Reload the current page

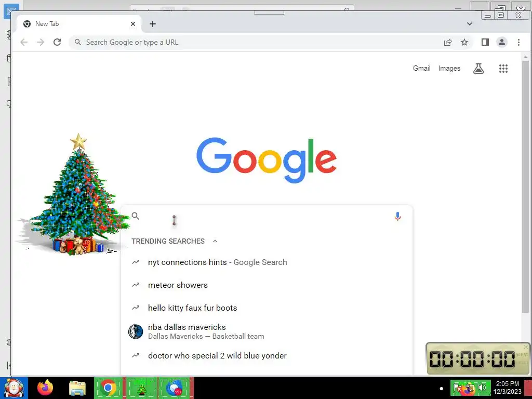coord(57,42)
